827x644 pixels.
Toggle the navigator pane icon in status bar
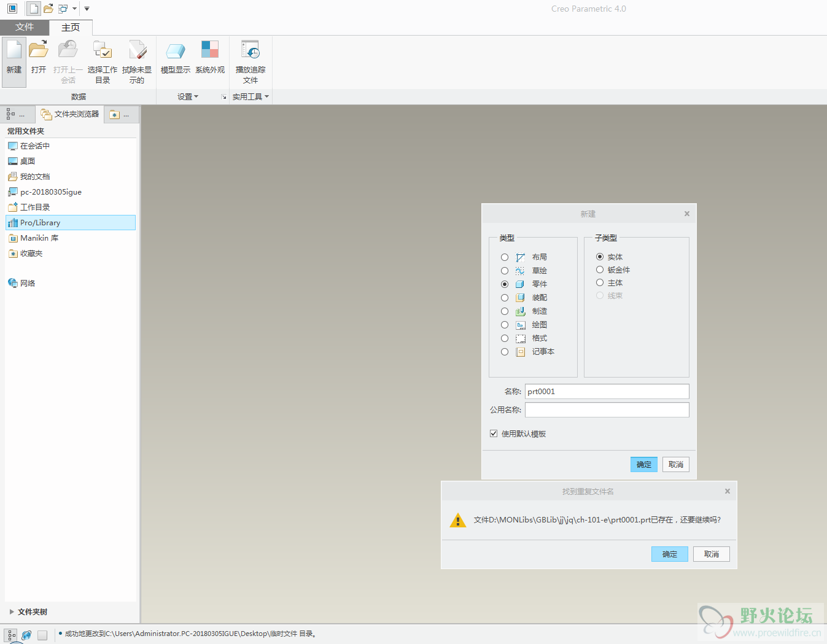click(11, 635)
